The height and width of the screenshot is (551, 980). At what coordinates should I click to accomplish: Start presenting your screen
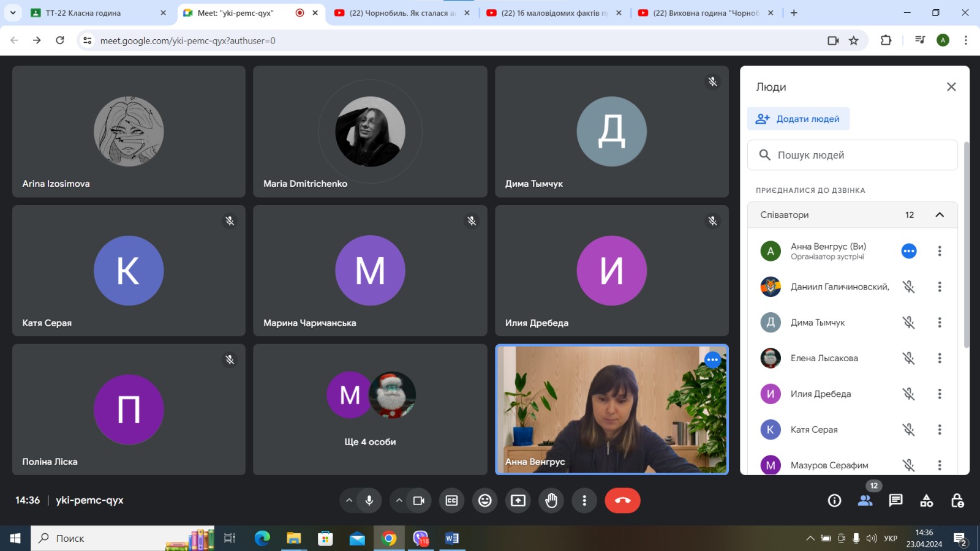[518, 501]
